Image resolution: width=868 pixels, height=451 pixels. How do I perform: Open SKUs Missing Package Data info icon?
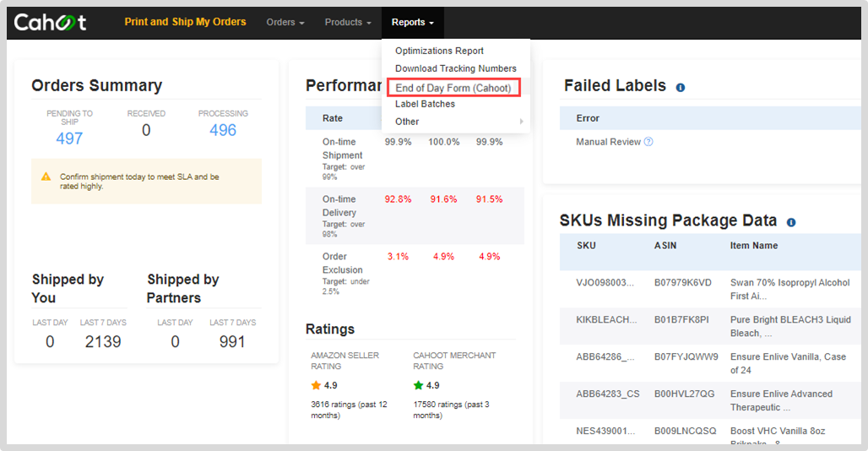(x=791, y=222)
